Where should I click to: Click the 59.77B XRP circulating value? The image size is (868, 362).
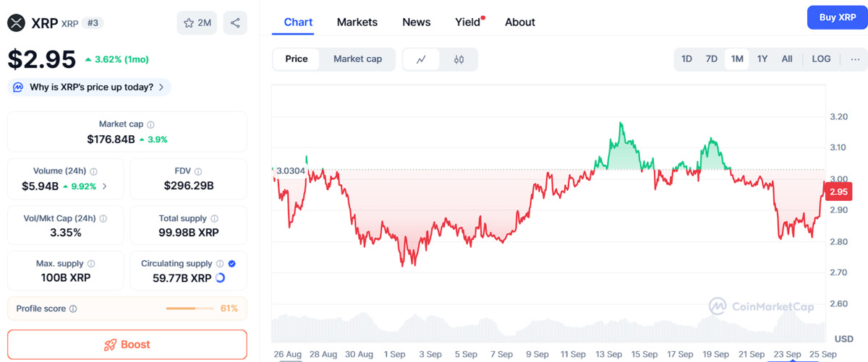[182, 278]
